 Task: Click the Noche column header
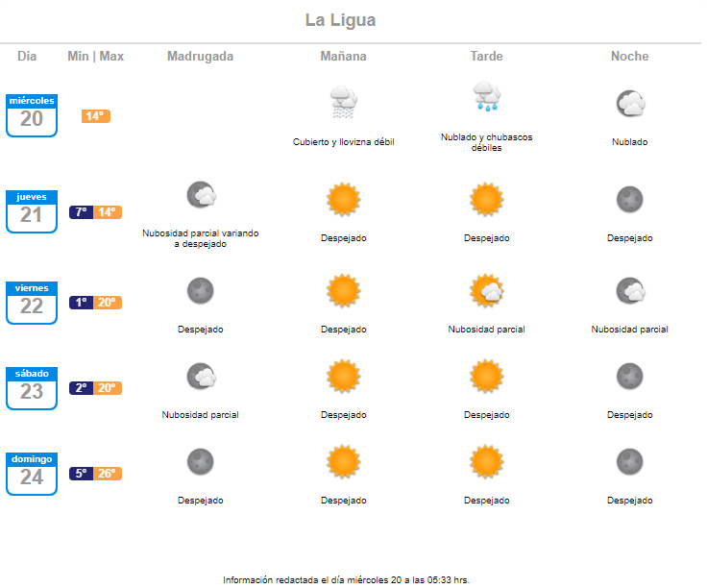tap(630, 57)
